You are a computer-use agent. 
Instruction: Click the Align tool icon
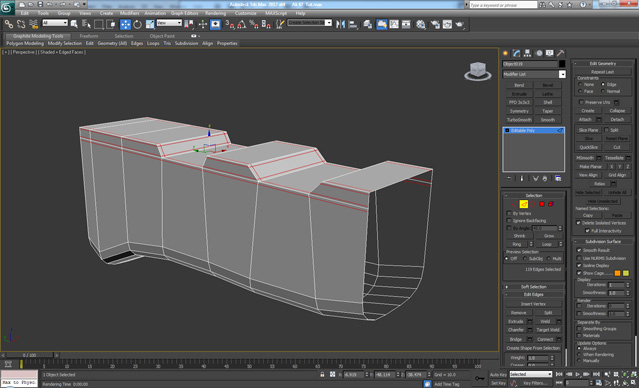point(353,24)
